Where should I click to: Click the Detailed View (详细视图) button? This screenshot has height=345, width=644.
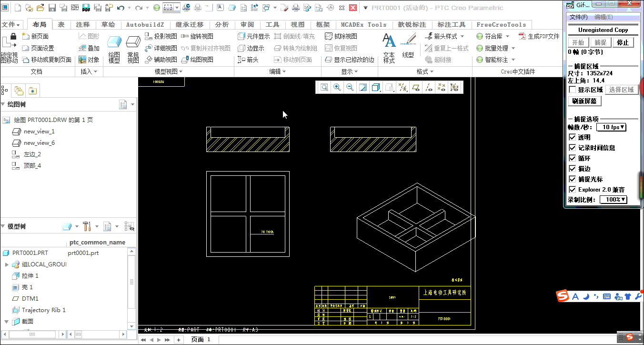coord(161,48)
